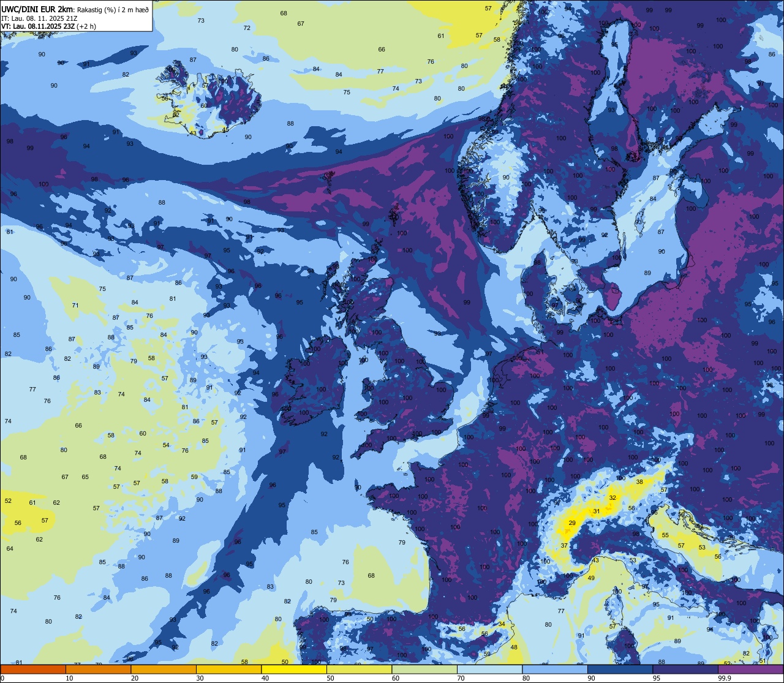Click the legend tick label '70'
784x683 pixels.
[461, 678]
